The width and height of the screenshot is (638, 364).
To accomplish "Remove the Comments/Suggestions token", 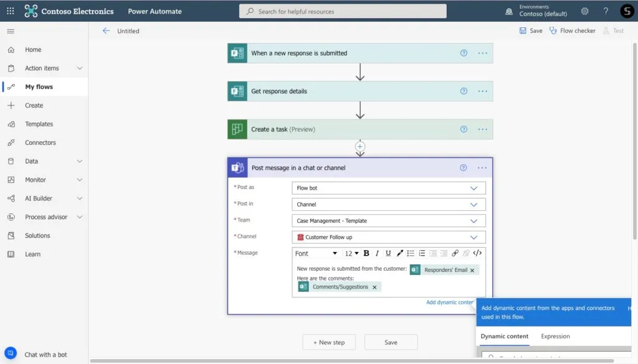I will click(374, 287).
